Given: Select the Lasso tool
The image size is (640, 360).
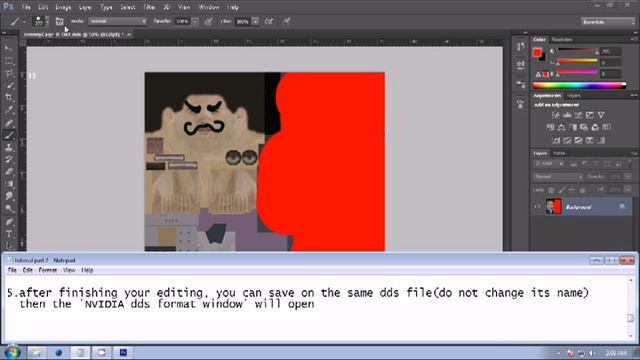Looking at the screenshot, I should pyautogui.click(x=9, y=73).
